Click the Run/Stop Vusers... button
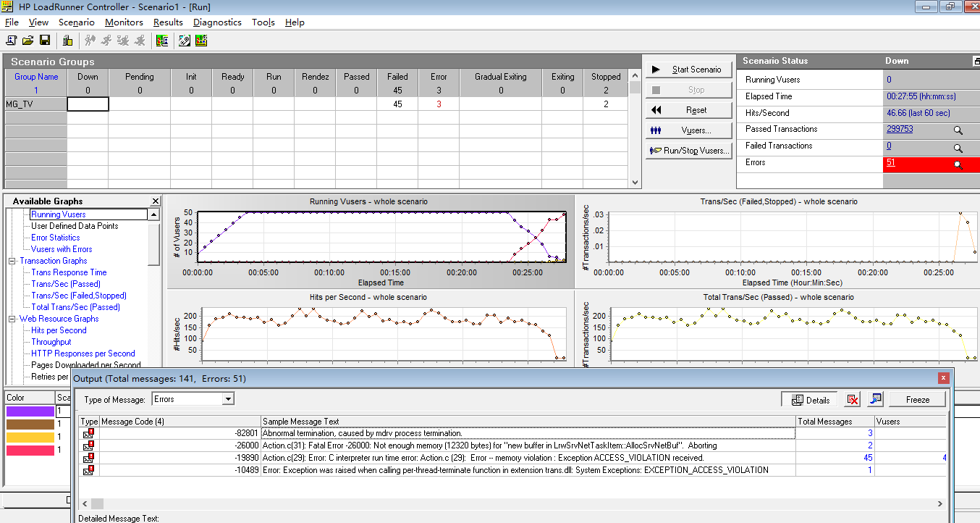 coord(688,151)
